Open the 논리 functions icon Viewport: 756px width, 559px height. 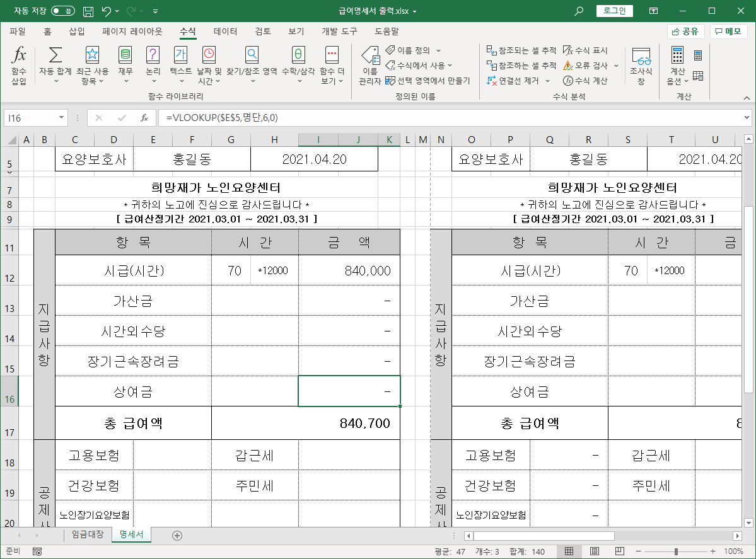(x=153, y=55)
